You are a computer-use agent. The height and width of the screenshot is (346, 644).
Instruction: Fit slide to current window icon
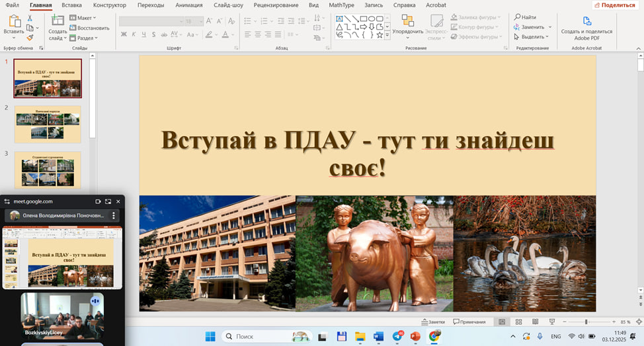point(638,322)
